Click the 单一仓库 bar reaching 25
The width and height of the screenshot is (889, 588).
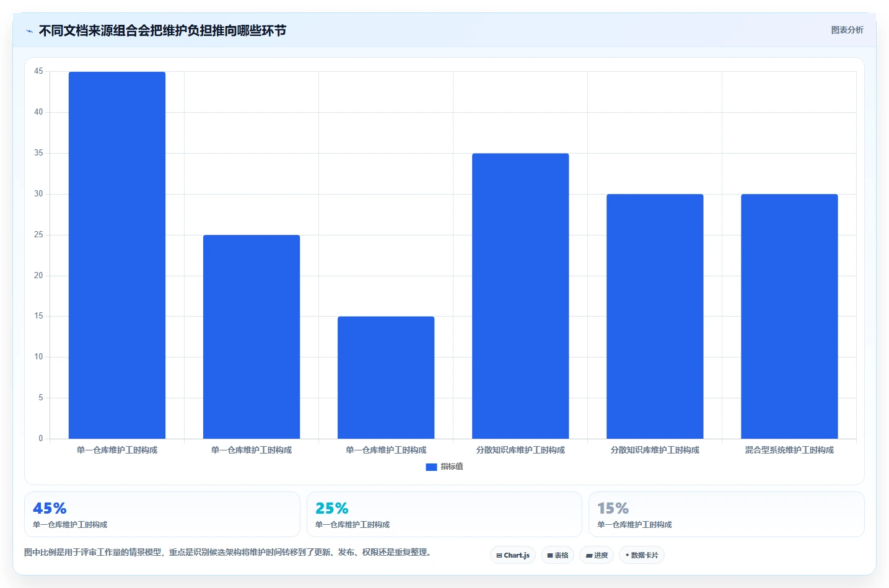tap(252, 337)
